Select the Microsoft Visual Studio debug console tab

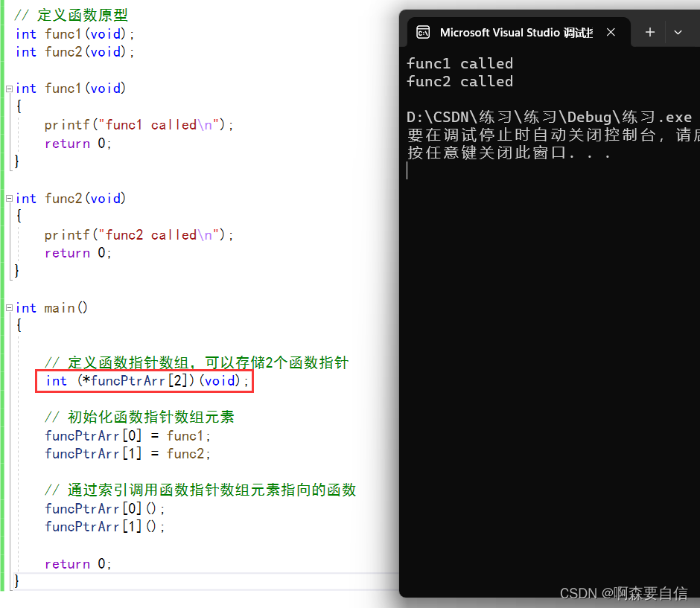click(519, 32)
